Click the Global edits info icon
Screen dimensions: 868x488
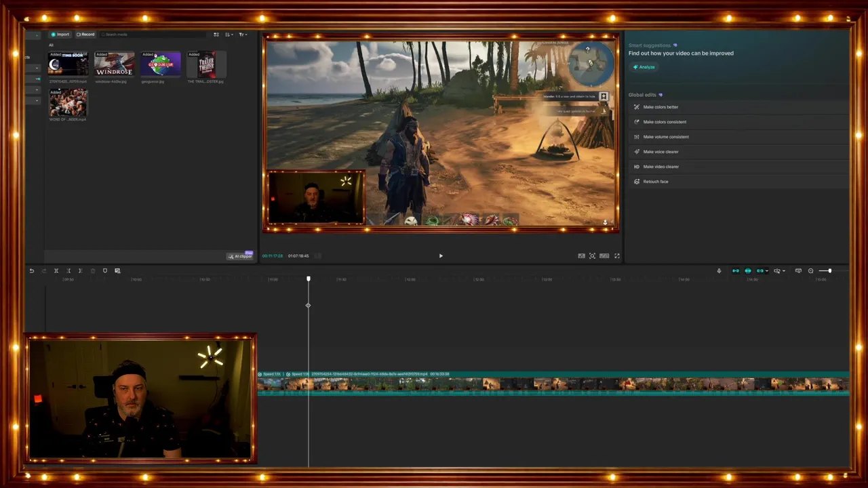click(x=660, y=95)
